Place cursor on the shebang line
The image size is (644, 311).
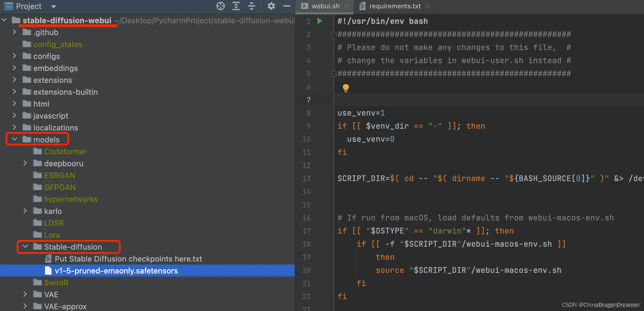point(383,21)
